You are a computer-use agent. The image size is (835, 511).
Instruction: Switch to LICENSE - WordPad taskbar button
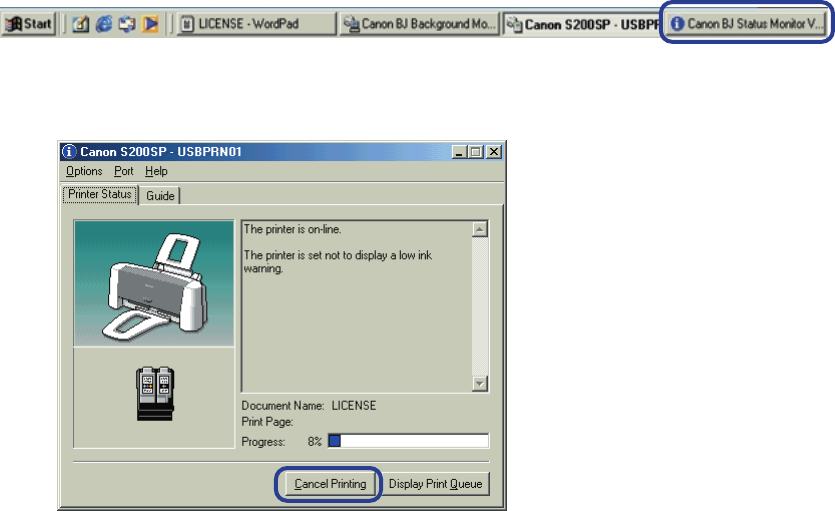[256, 24]
